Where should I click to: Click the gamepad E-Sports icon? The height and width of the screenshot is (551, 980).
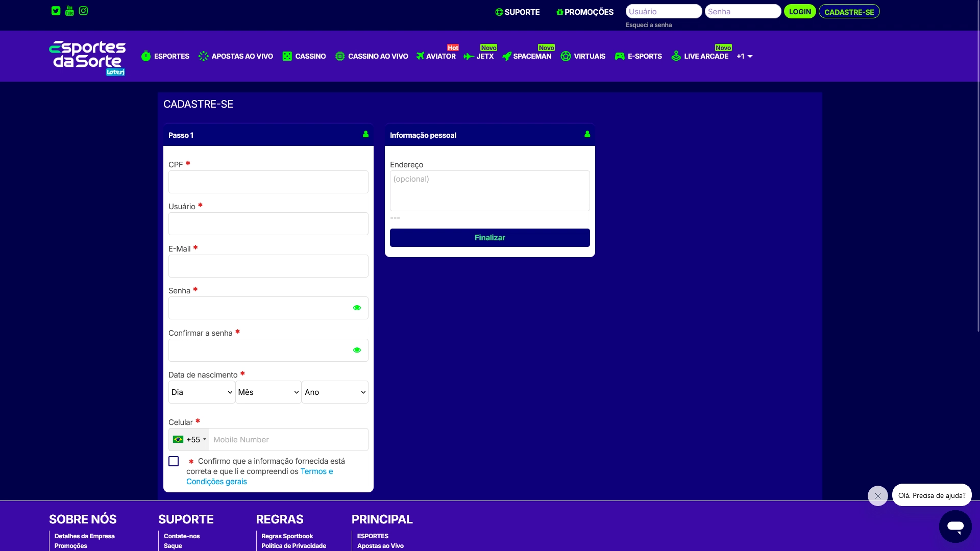point(620,56)
